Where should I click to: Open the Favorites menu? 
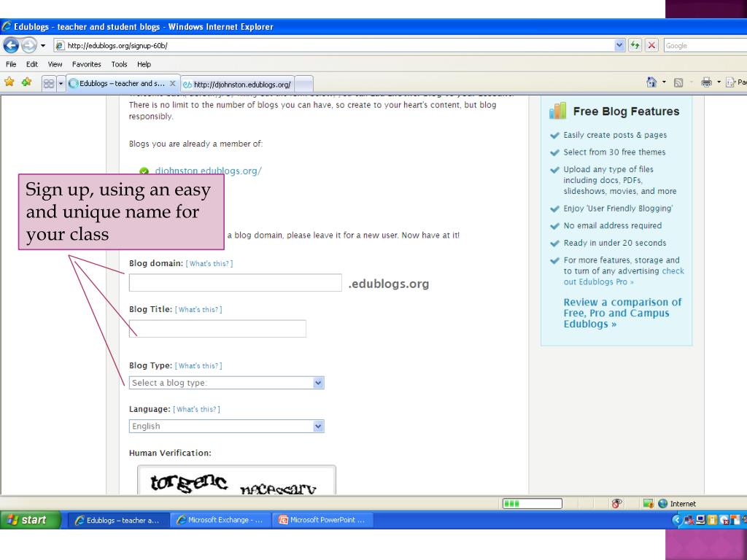86,64
